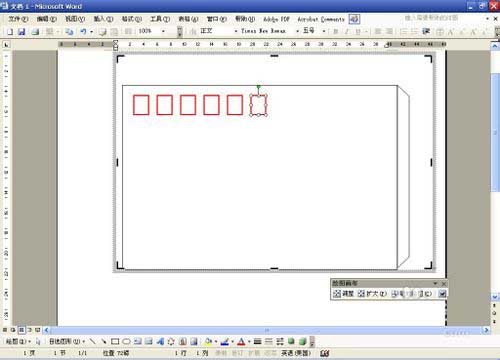Click the Save icon in toolbar

tap(22, 31)
